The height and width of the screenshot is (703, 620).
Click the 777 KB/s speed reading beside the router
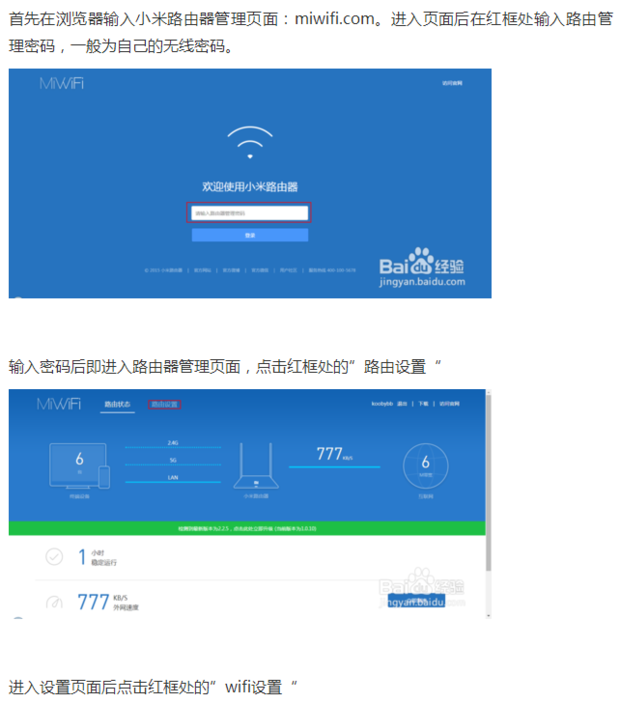pyautogui.click(x=334, y=454)
